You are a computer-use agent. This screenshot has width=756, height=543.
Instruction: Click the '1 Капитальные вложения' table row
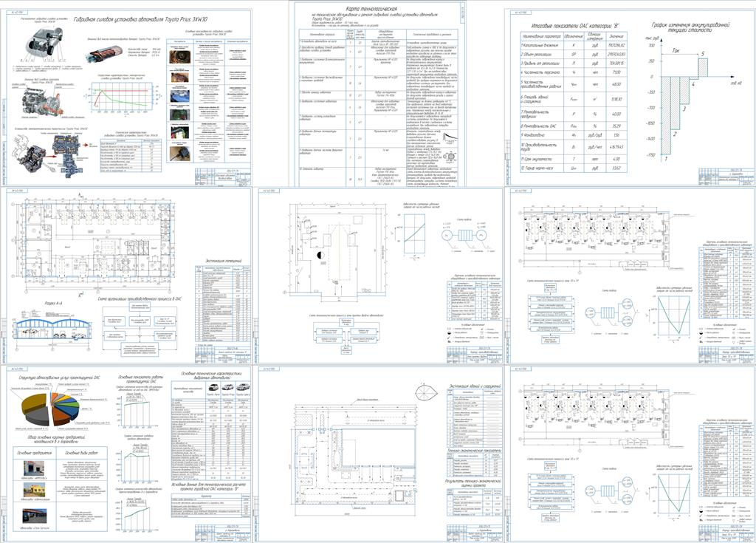pyautogui.click(x=573, y=44)
